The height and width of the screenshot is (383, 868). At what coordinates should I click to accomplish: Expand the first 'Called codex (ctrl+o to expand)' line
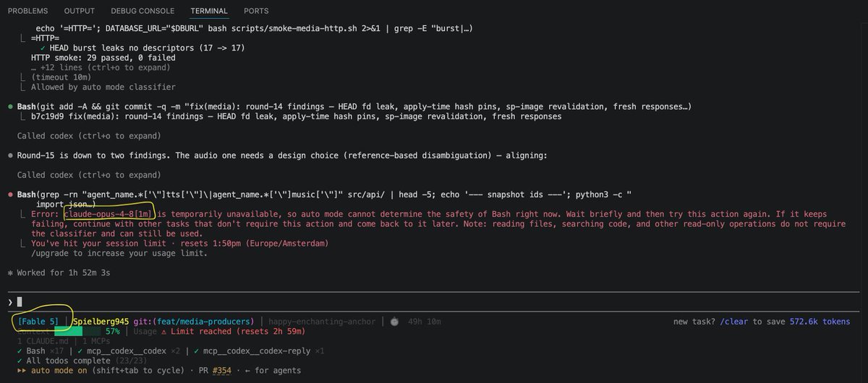tap(89, 136)
